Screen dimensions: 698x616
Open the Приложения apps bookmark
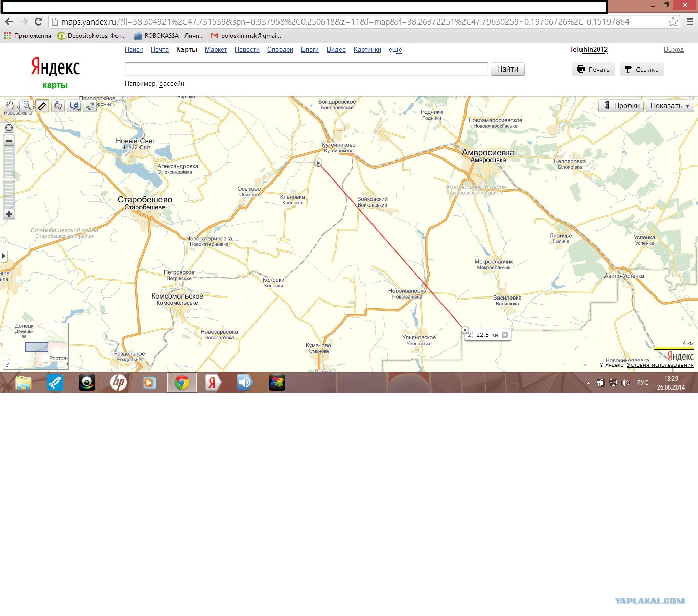click(x=28, y=36)
